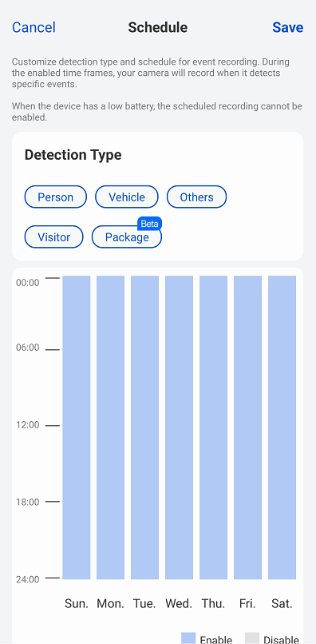The image size is (316, 644).
Task: Click the gray Disable legend swatch
Action: click(x=252, y=638)
